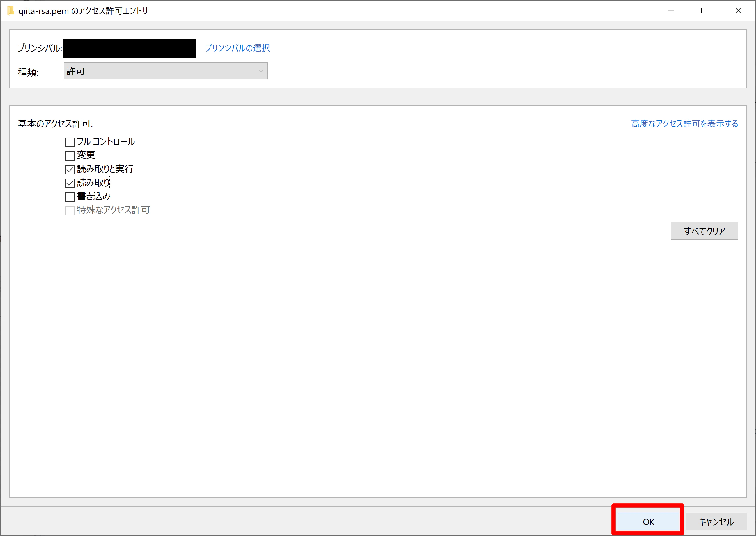Click the blacked-out principal name field
Screen dimensions: 756x536
pos(130,49)
